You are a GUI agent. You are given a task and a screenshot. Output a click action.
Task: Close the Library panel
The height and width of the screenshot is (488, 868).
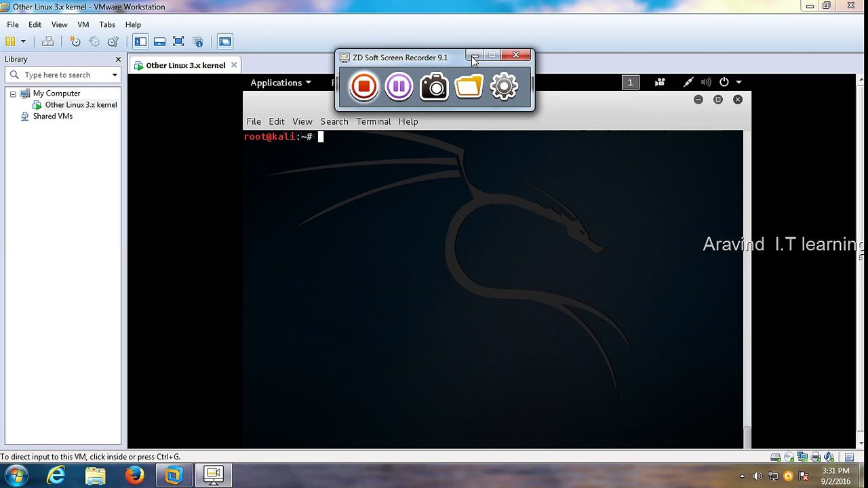(118, 59)
